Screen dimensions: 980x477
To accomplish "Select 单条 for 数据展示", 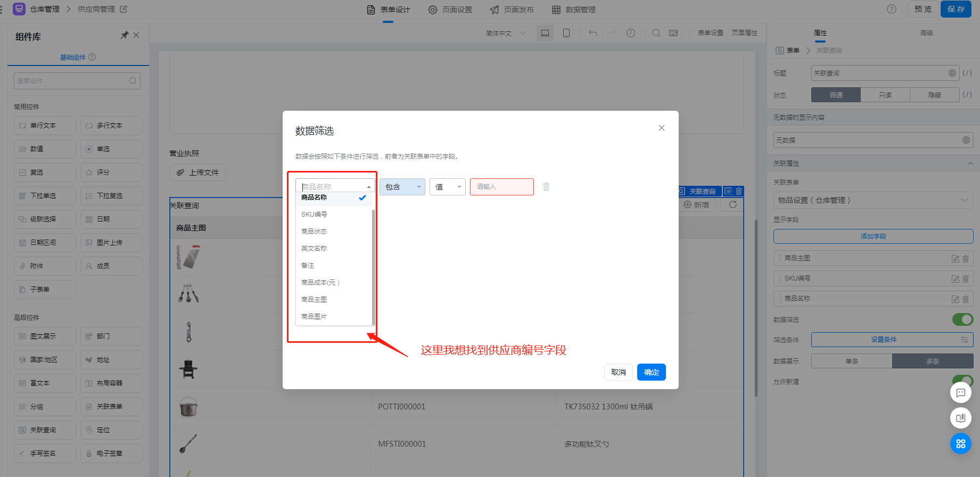I will click(x=852, y=361).
